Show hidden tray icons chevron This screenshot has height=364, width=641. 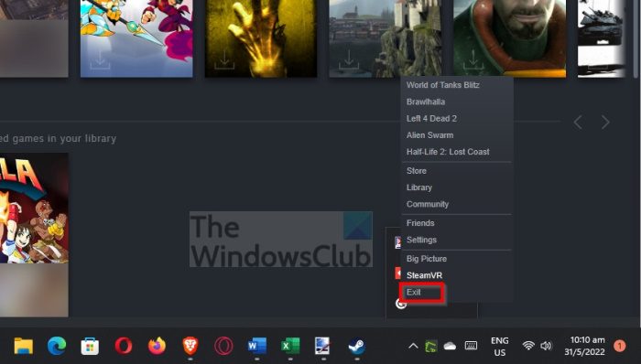[413, 347]
